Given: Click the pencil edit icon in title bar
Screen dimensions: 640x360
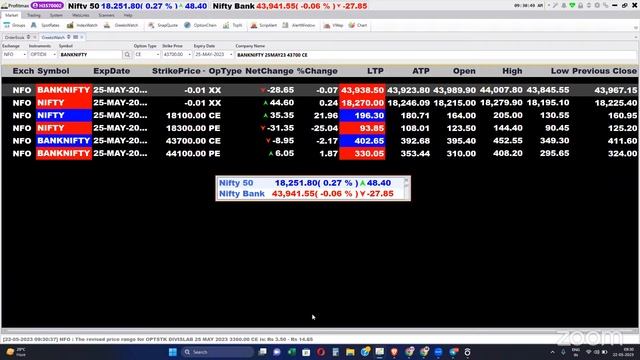Looking at the screenshot, I should (x=555, y=6).
